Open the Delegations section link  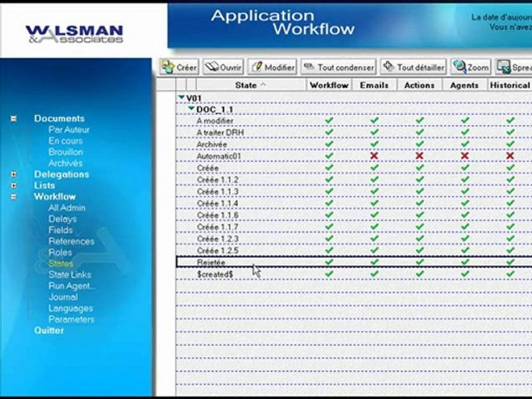(x=62, y=175)
